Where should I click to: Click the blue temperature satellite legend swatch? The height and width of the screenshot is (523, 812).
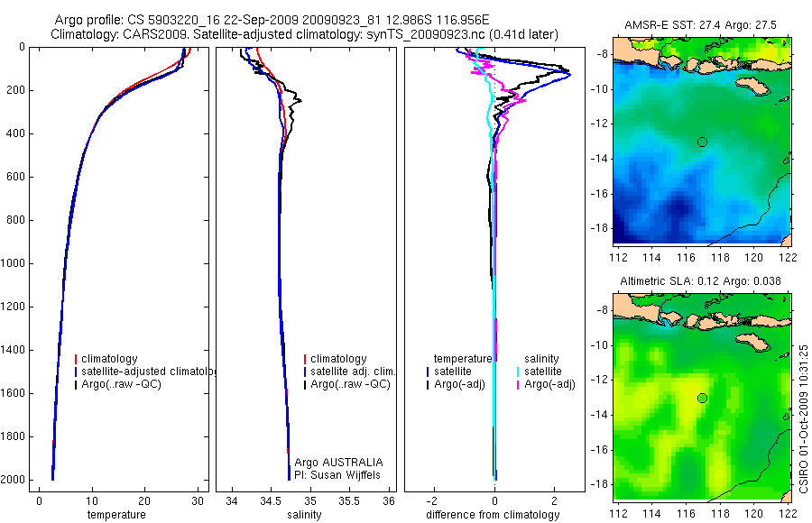[428, 372]
